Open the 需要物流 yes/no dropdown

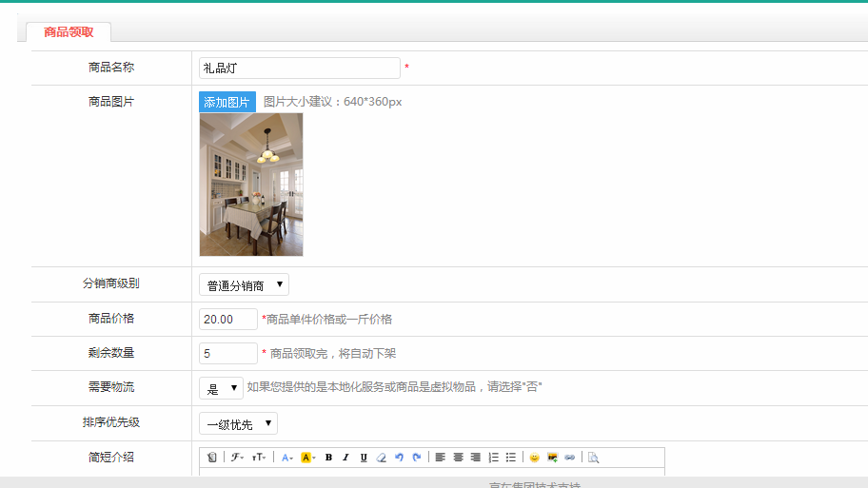click(x=221, y=388)
